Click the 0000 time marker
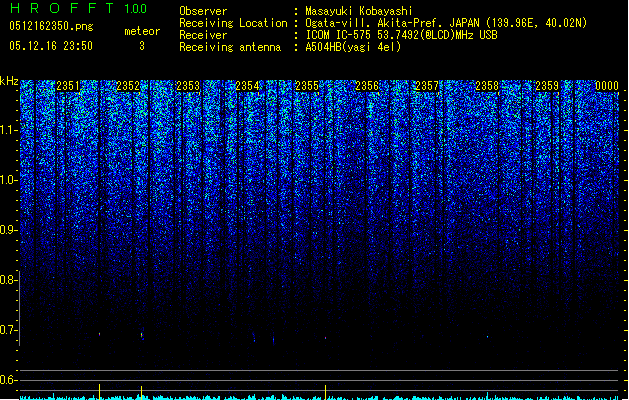This screenshot has height=400, width=629. point(607,86)
